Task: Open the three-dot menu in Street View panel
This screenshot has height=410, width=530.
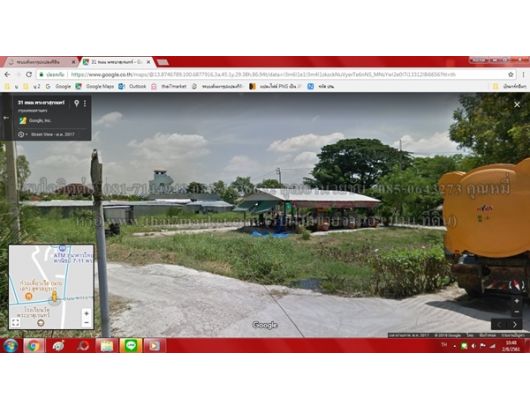Action: pyautogui.click(x=85, y=103)
